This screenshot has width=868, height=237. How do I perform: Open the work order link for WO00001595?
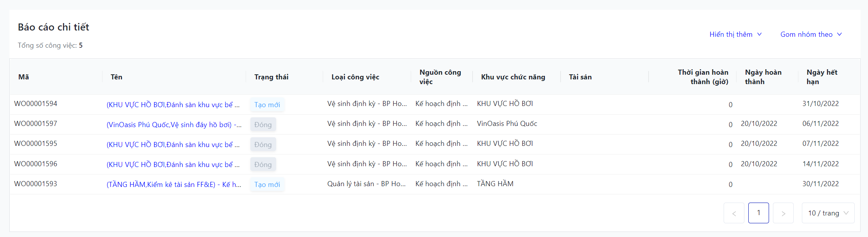pos(173,145)
